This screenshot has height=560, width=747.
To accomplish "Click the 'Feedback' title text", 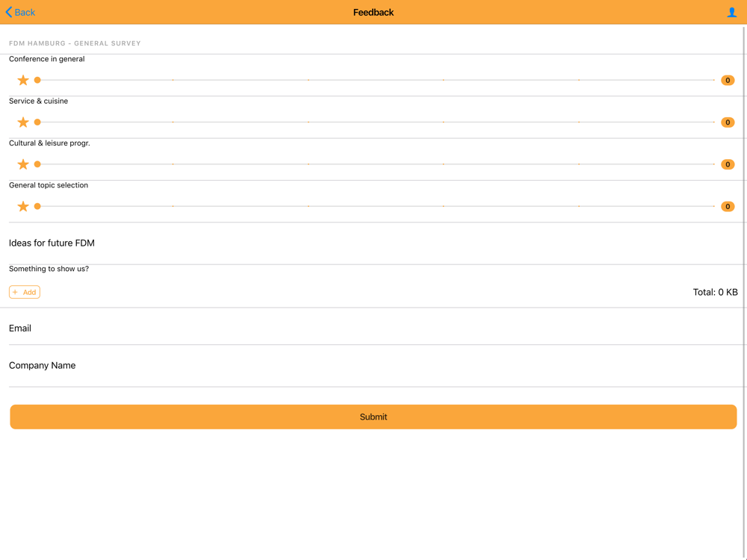I will (373, 13).
